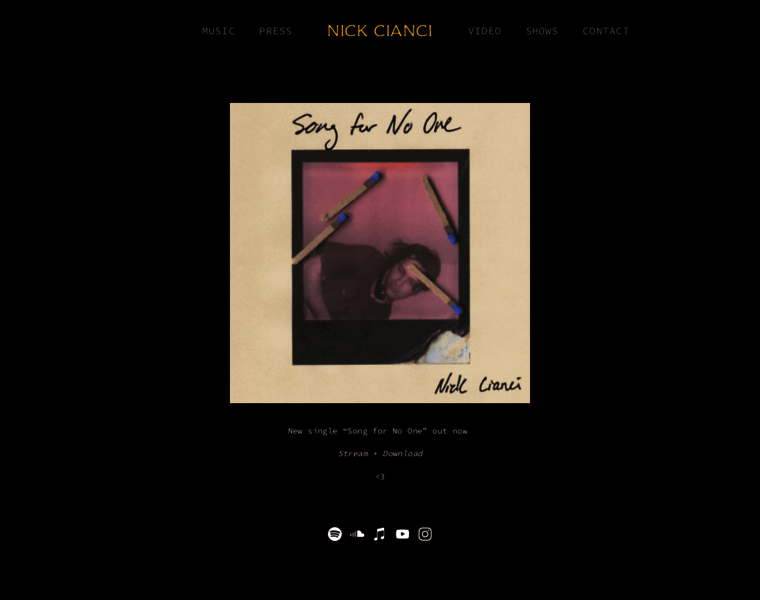
Task: Open the CONTACT page
Action: (x=606, y=31)
